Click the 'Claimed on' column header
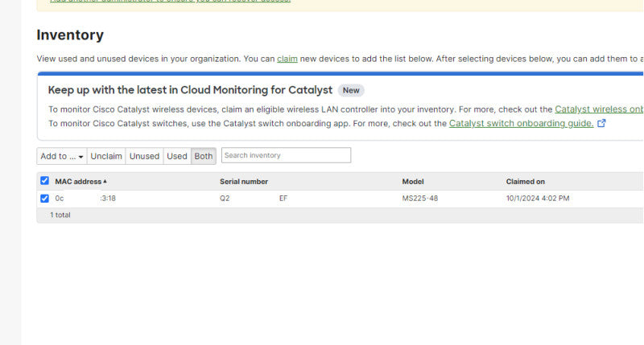The width and height of the screenshot is (644, 345). click(x=526, y=181)
